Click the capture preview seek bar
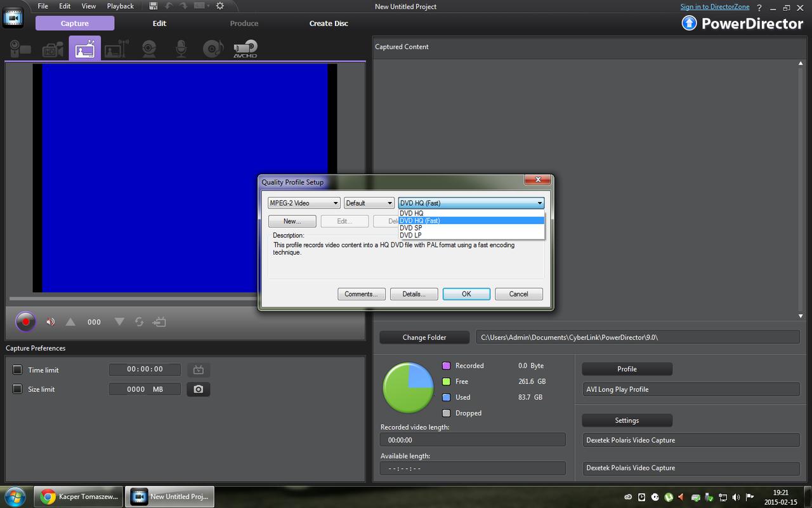This screenshot has width=812, height=508. pos(133,298)
